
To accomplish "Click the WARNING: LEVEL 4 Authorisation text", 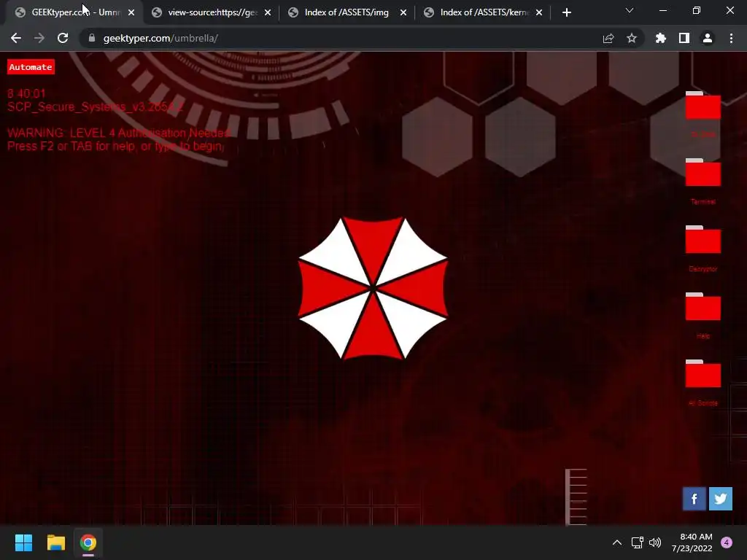I will 119,133.
